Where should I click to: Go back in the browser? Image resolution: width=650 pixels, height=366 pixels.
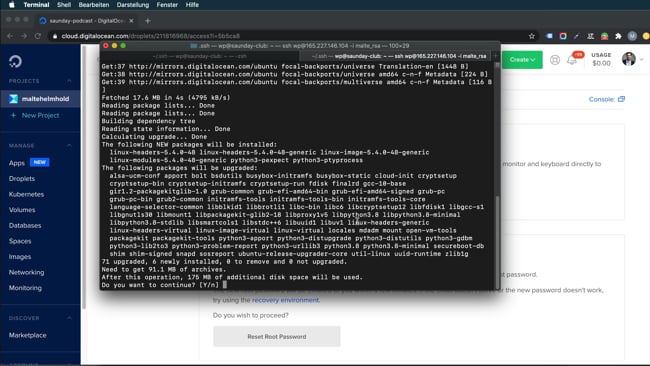[10, 36]
